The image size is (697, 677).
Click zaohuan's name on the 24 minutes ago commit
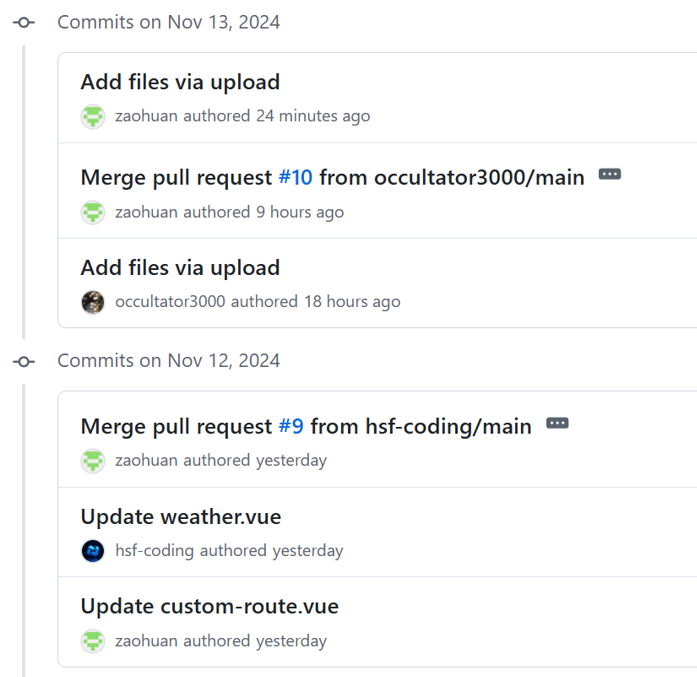(x=146, y=116)
